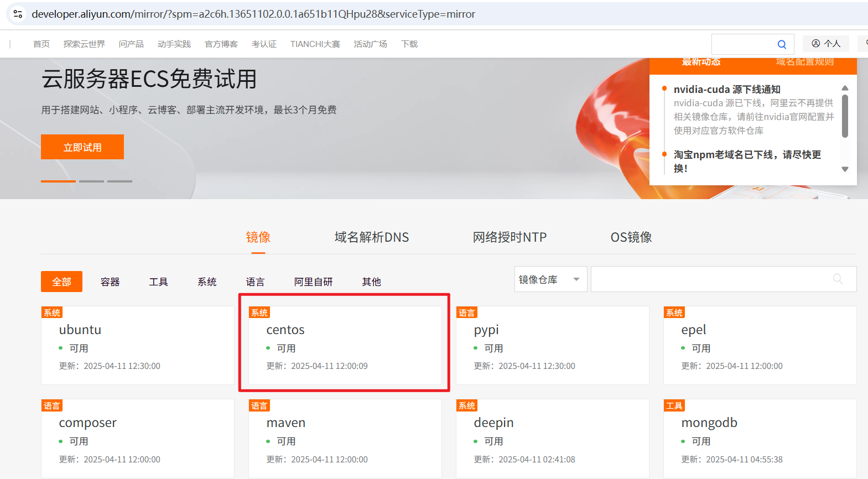Open 探索云世界 in top navigation

click(84, 44)
